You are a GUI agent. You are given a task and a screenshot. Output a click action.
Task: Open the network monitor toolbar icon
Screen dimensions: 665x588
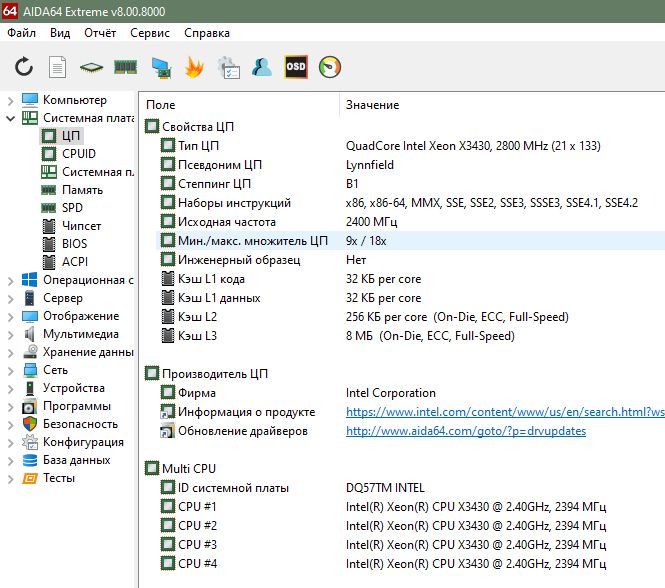click(x=161, y=68)
